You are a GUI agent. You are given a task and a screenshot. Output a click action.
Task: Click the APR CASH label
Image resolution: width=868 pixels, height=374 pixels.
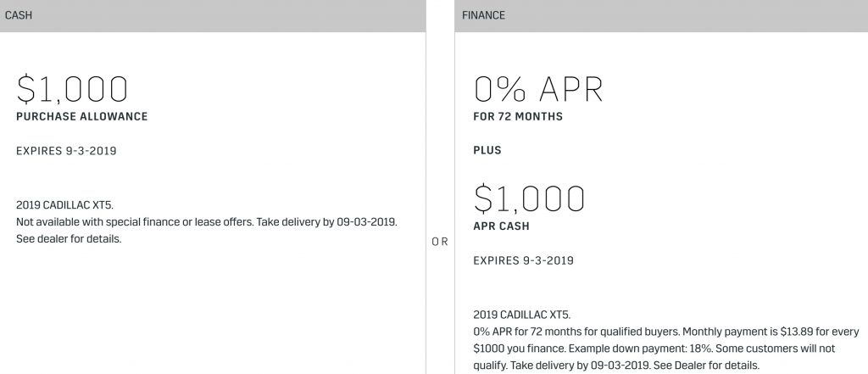click(502, 226)
